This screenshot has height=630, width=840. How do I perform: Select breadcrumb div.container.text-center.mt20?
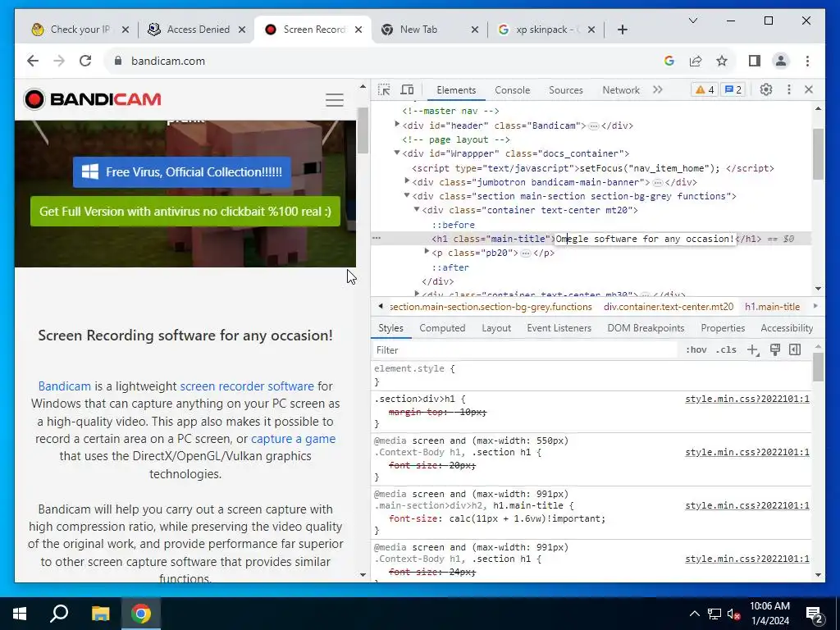(x=669, y=307)
